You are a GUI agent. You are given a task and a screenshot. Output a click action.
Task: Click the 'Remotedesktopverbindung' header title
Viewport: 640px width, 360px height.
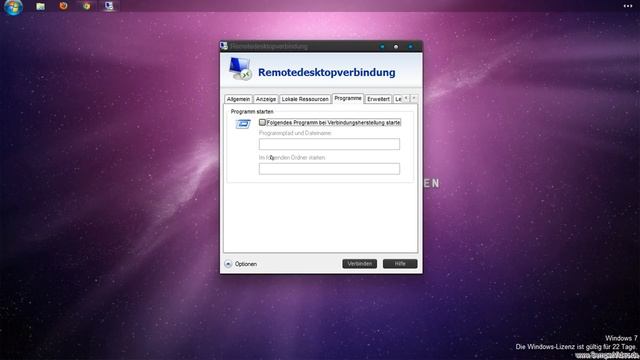pyautogui.click(x=327, y=72)
